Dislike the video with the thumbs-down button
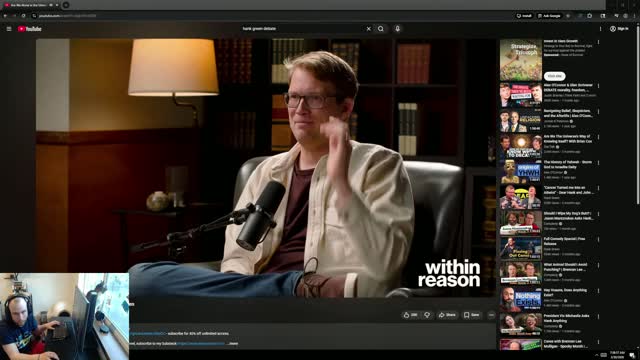The image size is (640, 360). [427, 315]
